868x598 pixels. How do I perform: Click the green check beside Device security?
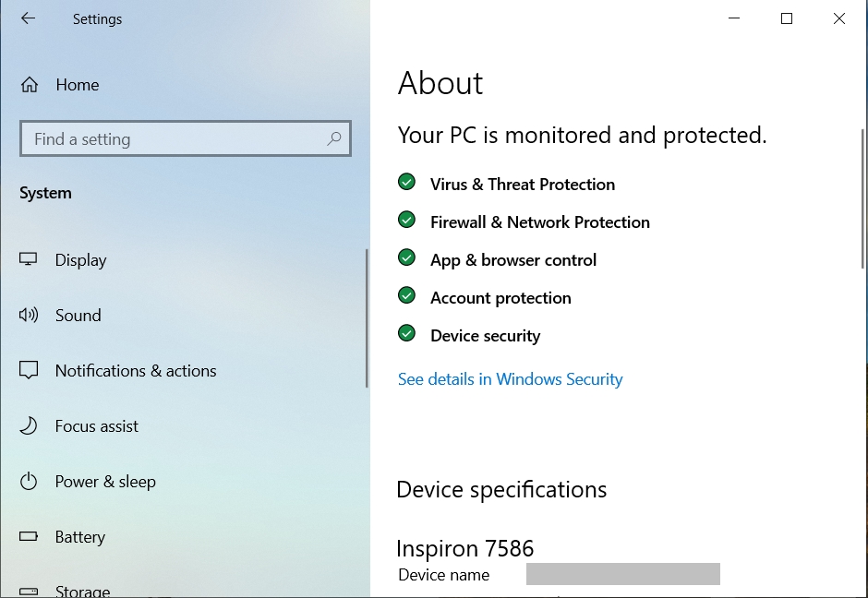pos(406,333)
